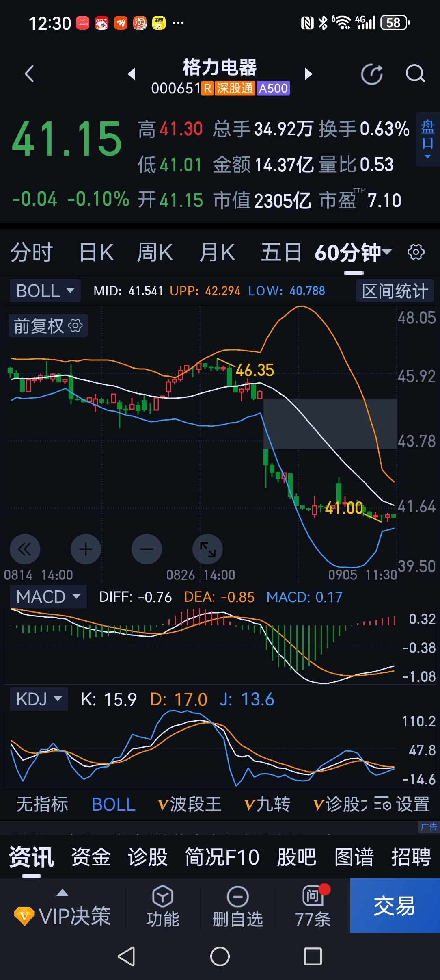Tap the blue 交易 trade button
This screenshot has height=980, width=440.
point(395,905)
